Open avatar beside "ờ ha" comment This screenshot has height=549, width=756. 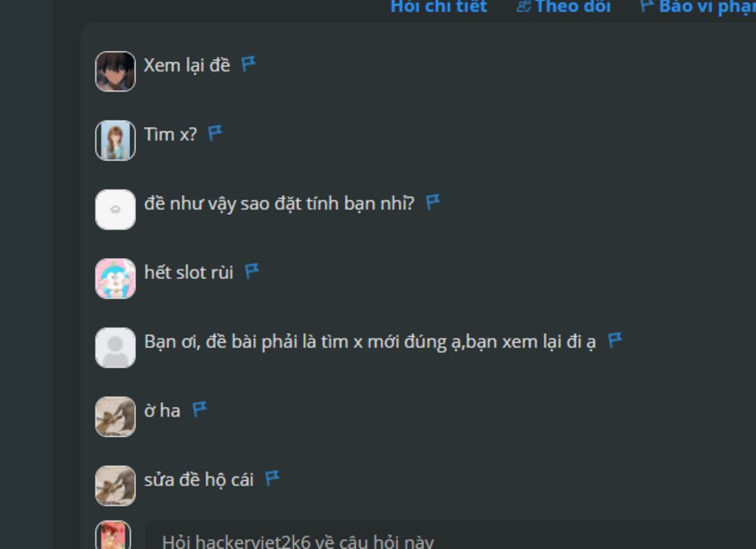pos(115,416)
